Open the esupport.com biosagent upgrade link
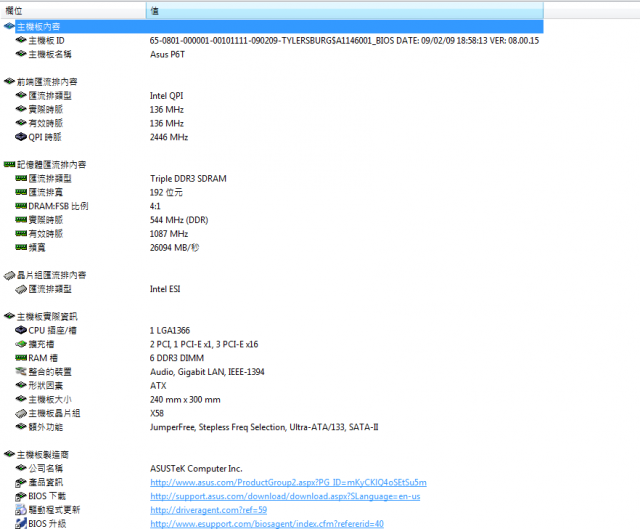 point(267,524)
